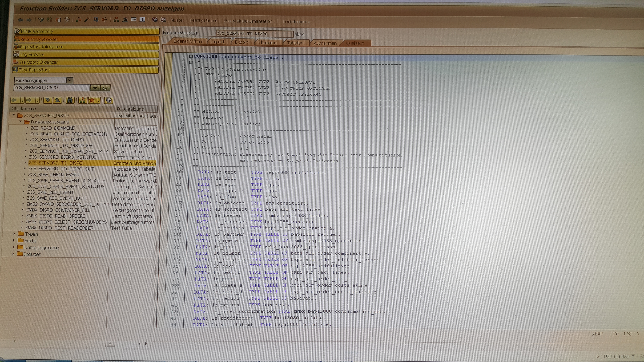Click the star Favorites icon in navigator
Screen dimensions: 644x362
tap(92, 100)
